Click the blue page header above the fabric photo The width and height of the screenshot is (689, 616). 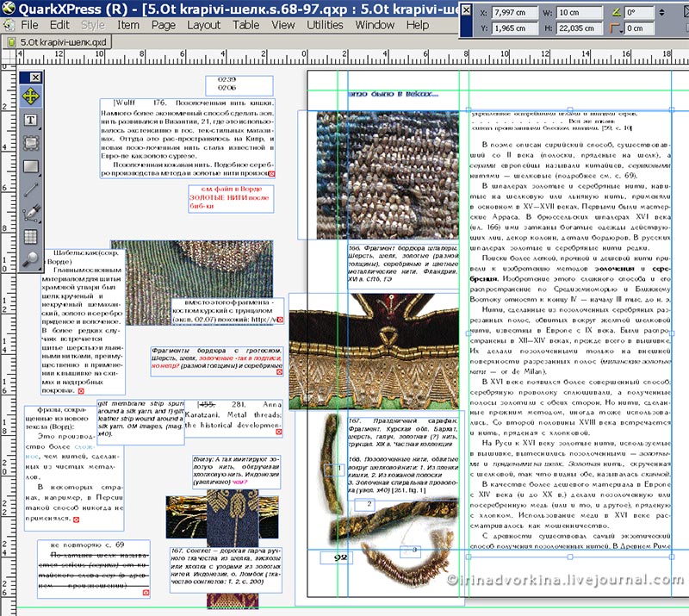tap(394, 94)
